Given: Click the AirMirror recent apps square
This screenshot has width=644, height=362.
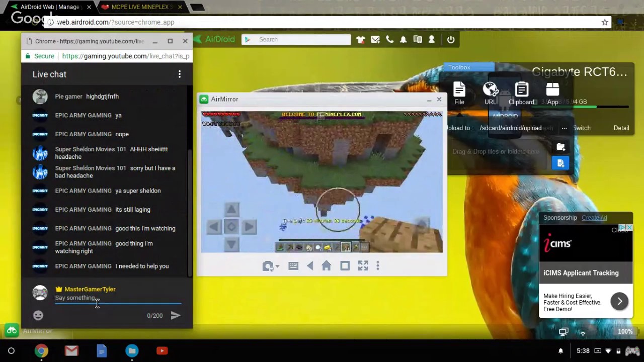Looking at the screenshot, I should (x=345, y=266).
